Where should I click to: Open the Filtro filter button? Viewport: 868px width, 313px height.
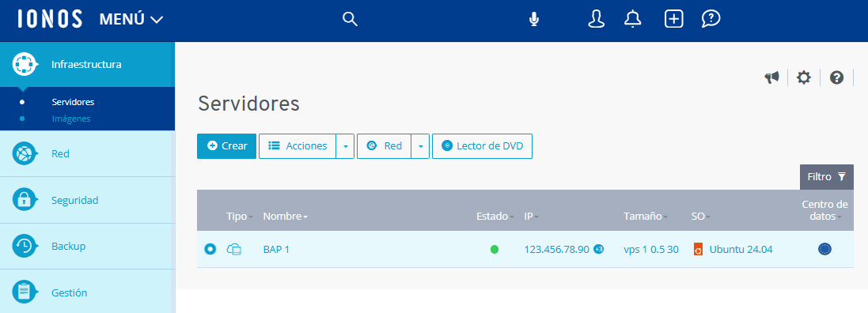[827, 177]
